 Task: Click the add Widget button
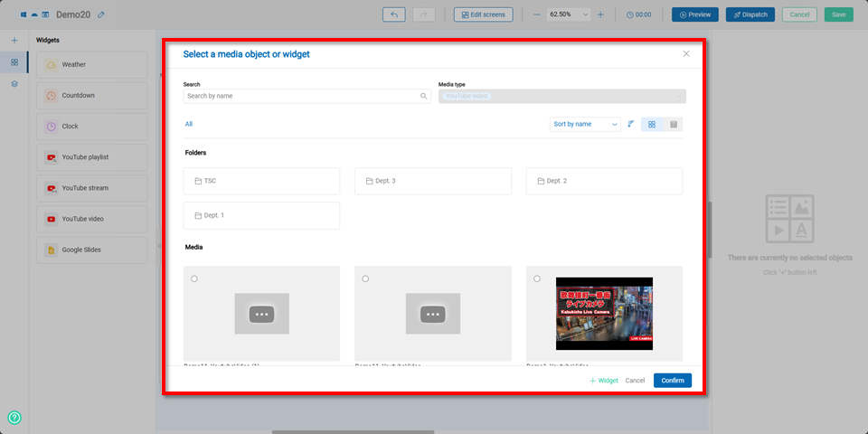[604, 381]
